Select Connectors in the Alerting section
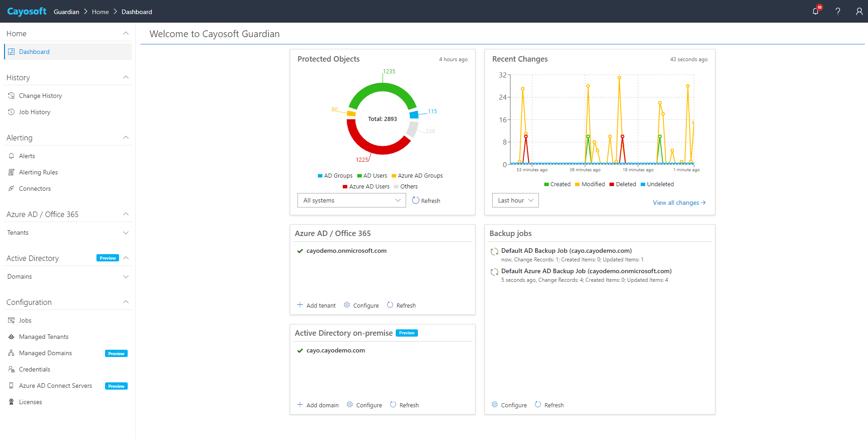The width and height of the screenshot is (868, 439). point(35,188)
